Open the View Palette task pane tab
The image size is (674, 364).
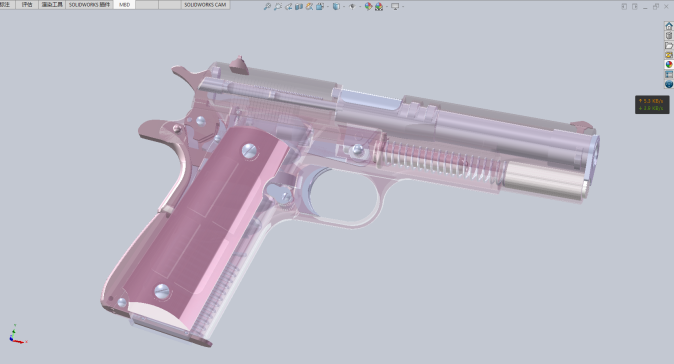(x=669, y=55)
